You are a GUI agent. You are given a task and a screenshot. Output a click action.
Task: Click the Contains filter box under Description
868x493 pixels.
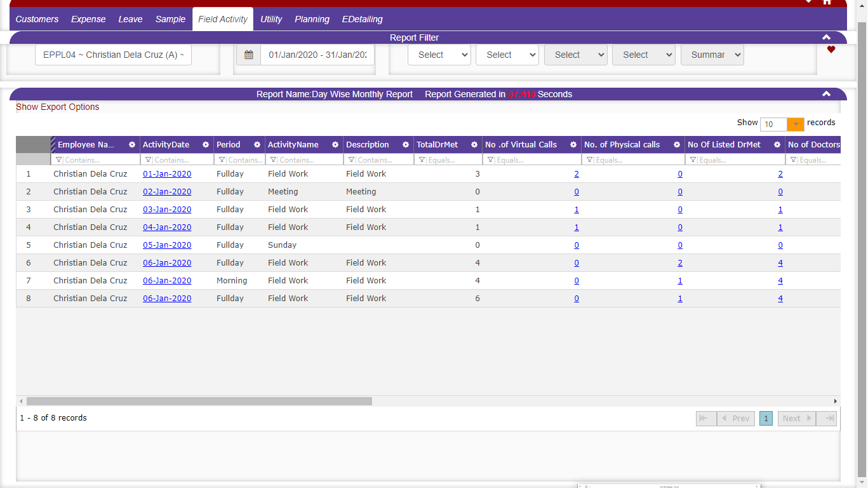tap(378, 160)
